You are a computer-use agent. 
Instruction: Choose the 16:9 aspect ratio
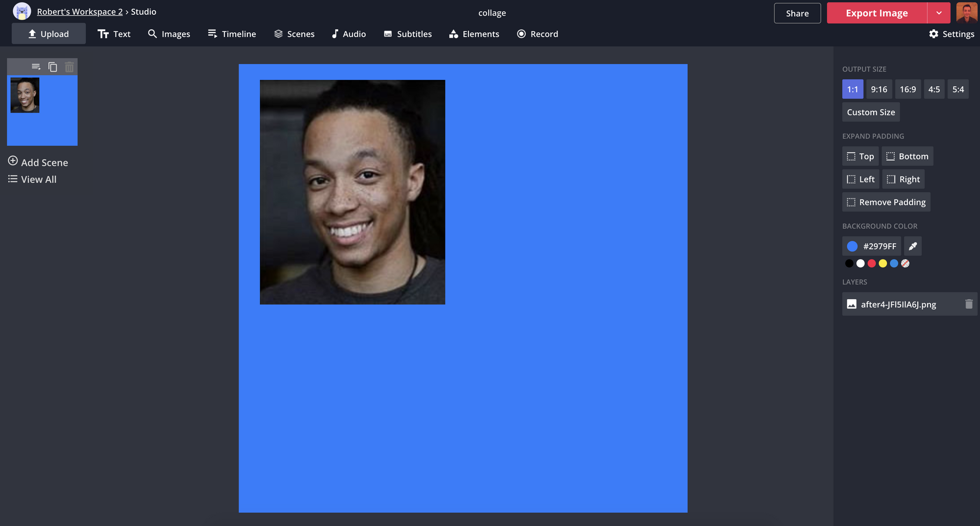point(907,89)
